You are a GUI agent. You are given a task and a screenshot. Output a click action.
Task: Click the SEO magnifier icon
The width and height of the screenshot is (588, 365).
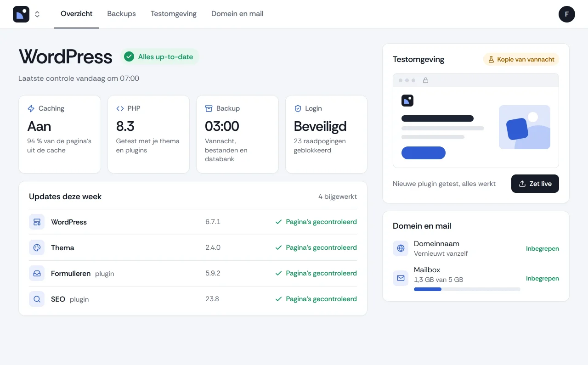coord(37,299)
